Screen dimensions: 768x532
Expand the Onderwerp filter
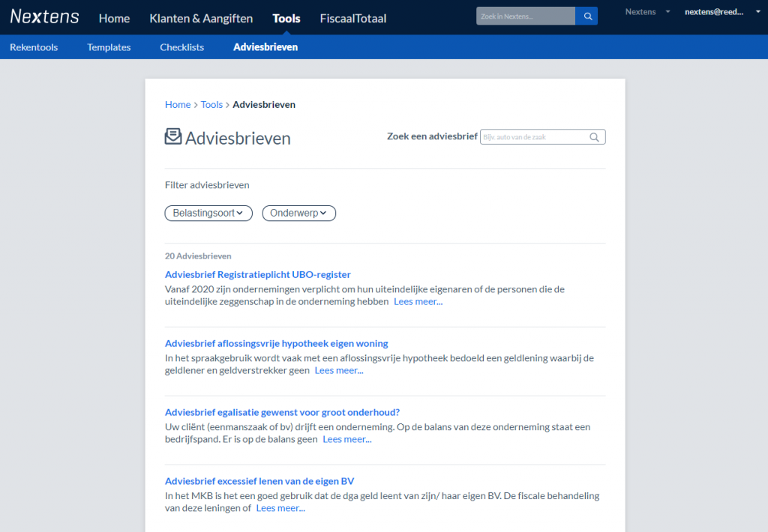(x=298, y=213)
